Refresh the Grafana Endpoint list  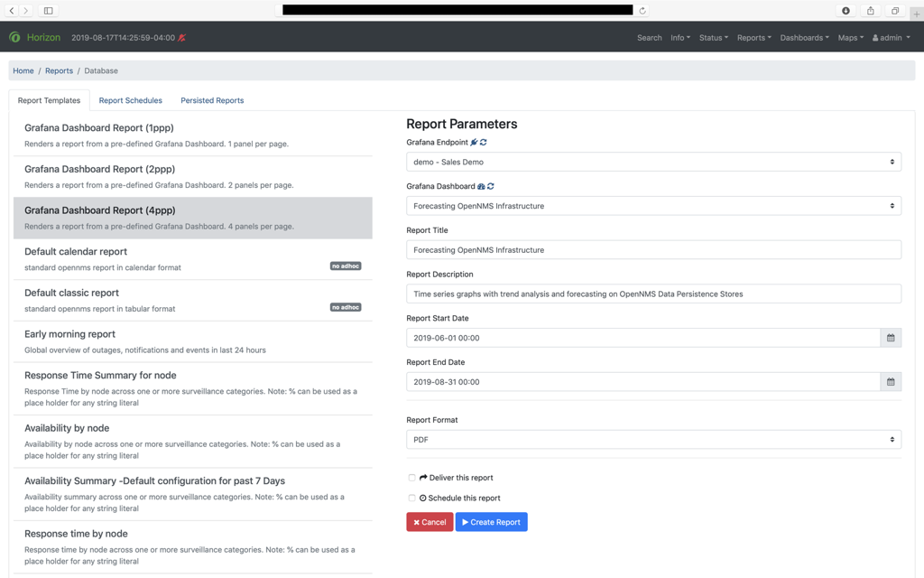coord(483,142)
